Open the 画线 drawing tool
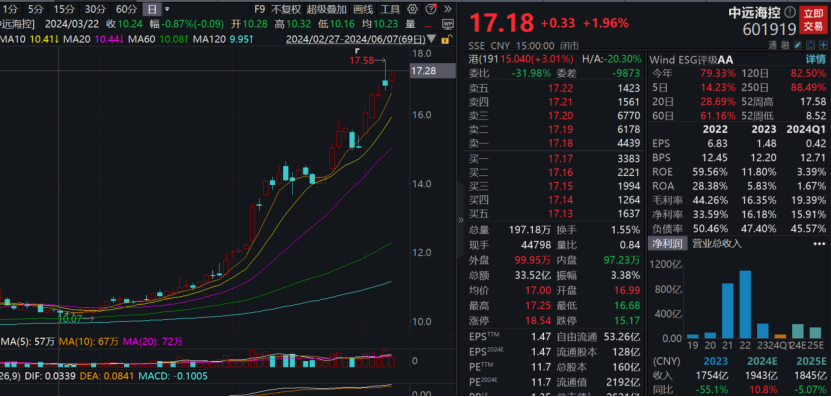831x397 pixels. click(x=363, y=9)
